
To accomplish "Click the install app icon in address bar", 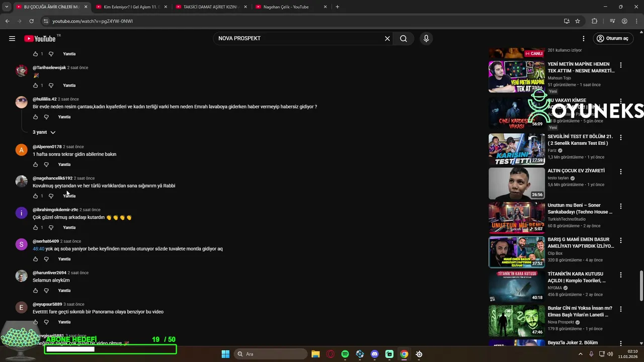I will 567,21.
